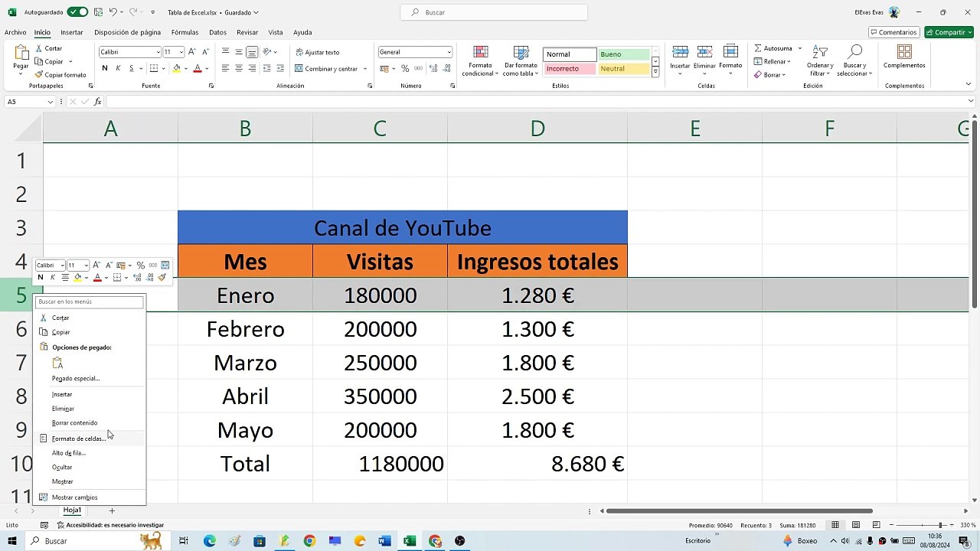Click the Windows Start button
The image size is (980, 551).
click(x=12, y=541)
